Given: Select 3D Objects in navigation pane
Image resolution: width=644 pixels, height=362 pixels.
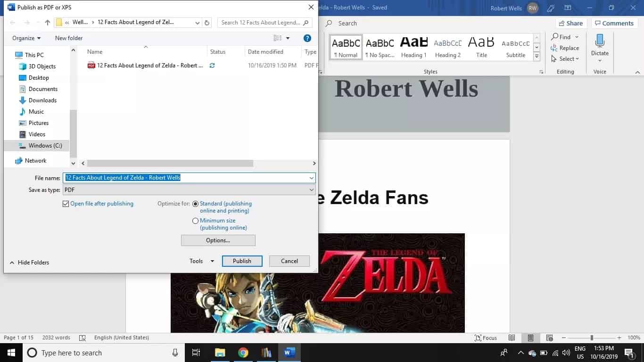Looking at the screenshot, I should 42,66.
